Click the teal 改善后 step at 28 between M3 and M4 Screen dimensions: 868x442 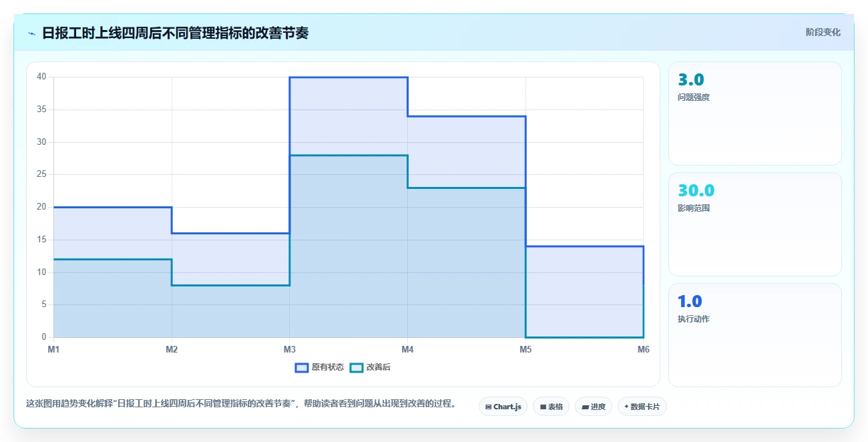coord(349,156)
